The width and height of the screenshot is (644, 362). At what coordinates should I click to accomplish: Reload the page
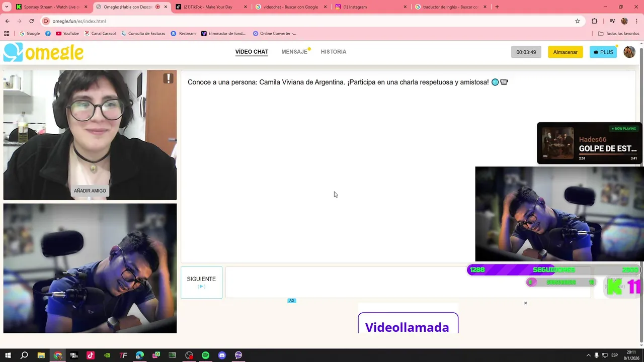31,21
